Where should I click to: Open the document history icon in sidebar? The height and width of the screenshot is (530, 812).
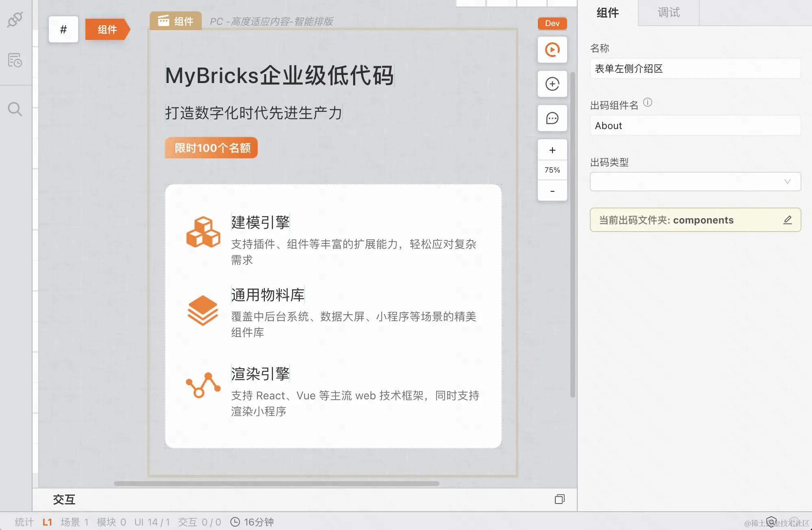(15, 60)
